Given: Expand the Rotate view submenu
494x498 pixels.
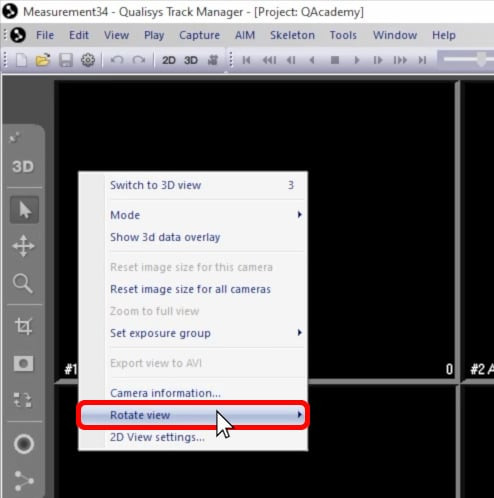Looking at the screenshot, I should point(192,415).
